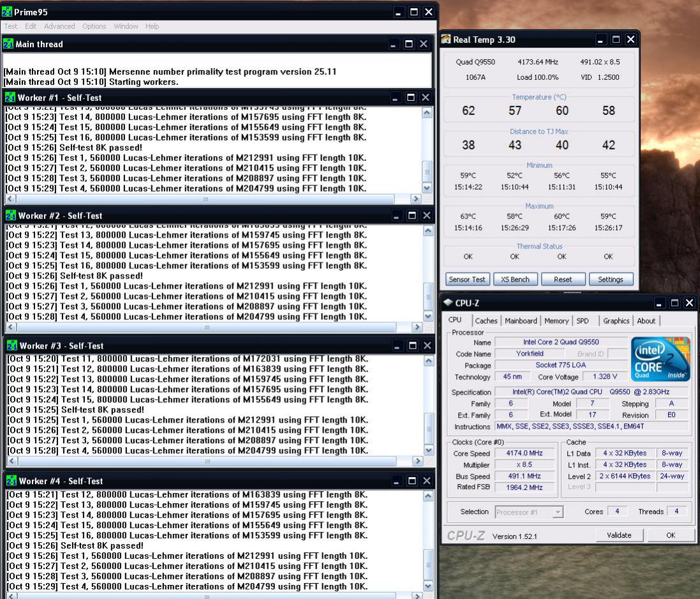Minimize the CPU-Z window
The width and height of the screenshot is (700, 599).
click(659, 303)
